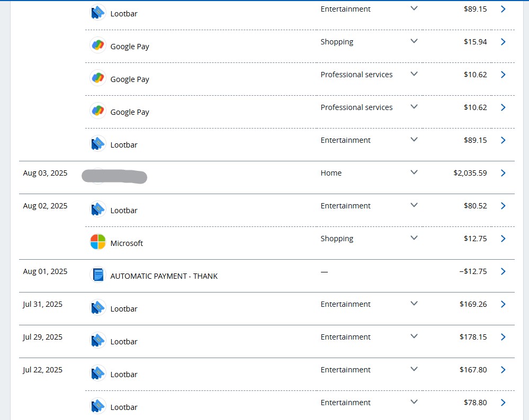Click the 'Aug 02, 2025' date
The image size is (529, 420).
(45, 206)
